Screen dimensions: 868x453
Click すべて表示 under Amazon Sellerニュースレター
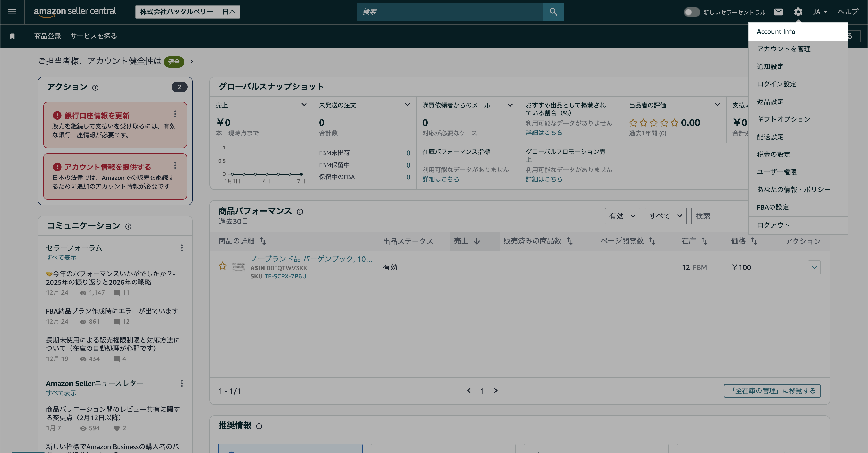tap(61, 393)
